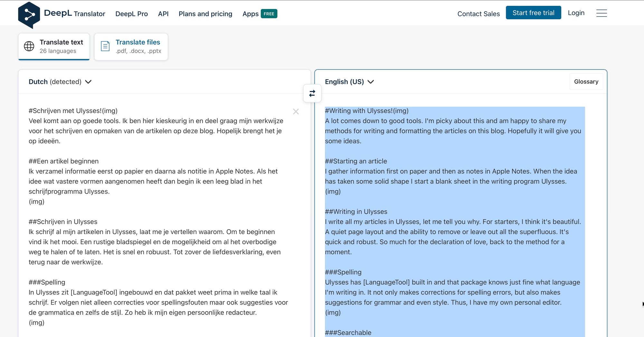This screenshot has height=337, width=644.
Task: Clear the Dutch source text
Action: [296, 112]
